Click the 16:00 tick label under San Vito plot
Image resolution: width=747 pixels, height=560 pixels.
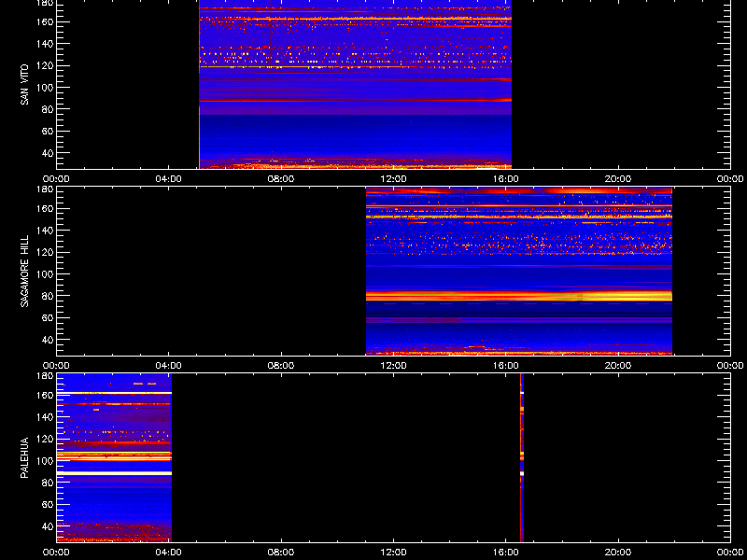pos(506,179)
